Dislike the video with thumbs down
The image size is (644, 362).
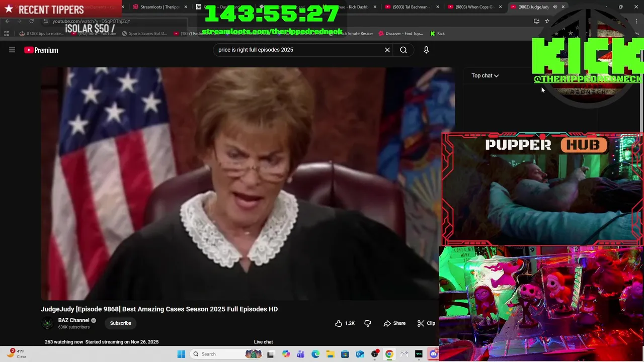click(x=368, y=323)
